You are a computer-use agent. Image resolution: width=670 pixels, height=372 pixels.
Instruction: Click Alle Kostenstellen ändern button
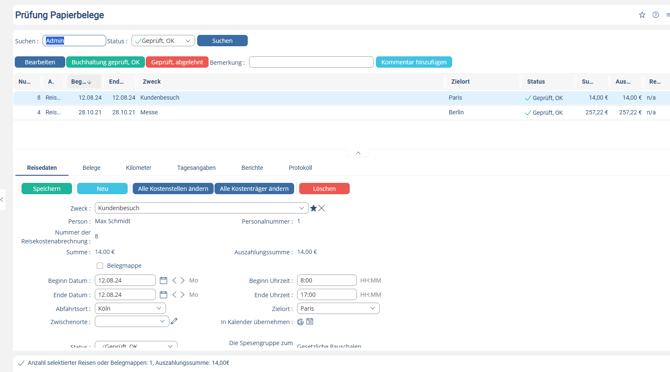click(173, 189)
